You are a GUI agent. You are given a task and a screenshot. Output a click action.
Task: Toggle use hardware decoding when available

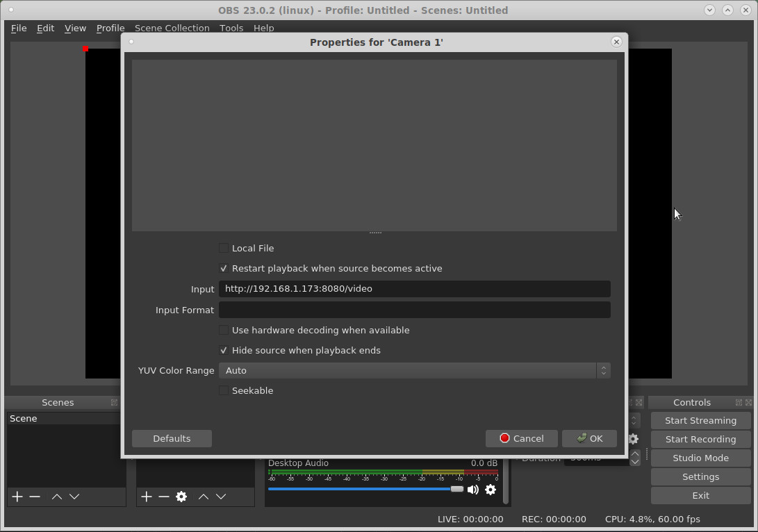coord(223,330)
